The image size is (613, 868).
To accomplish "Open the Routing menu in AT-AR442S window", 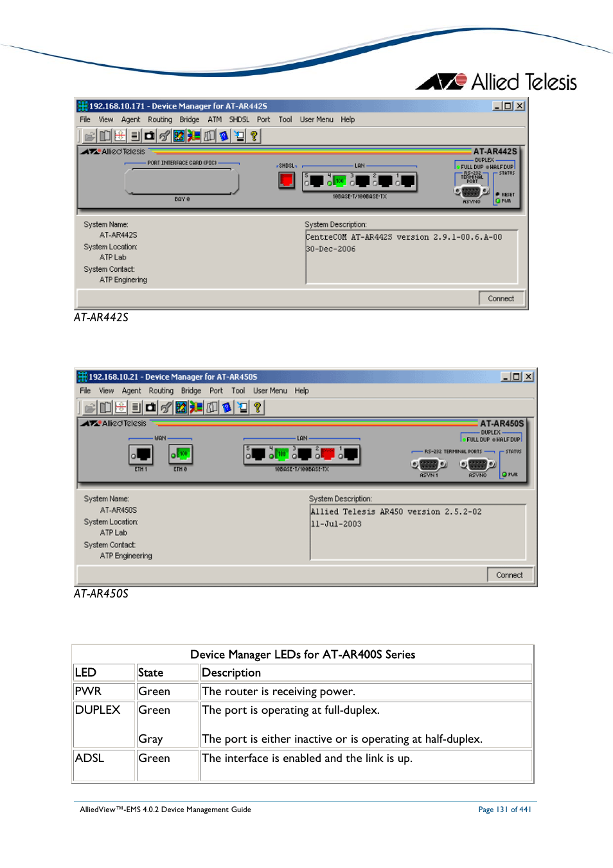I will (x=160, y=120).
